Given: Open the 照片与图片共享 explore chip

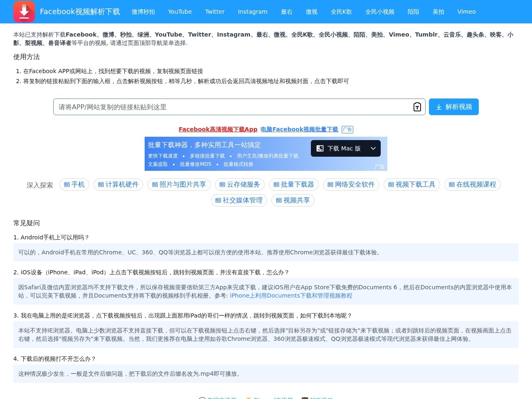Looking at the screenshot, I should coord(179,185).
